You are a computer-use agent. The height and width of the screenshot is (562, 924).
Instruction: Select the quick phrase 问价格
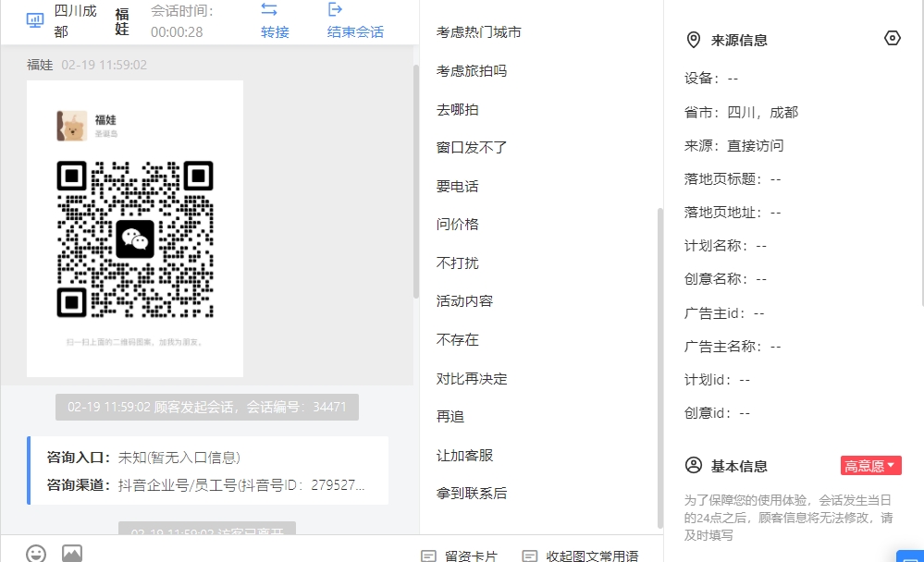(457, 225)
